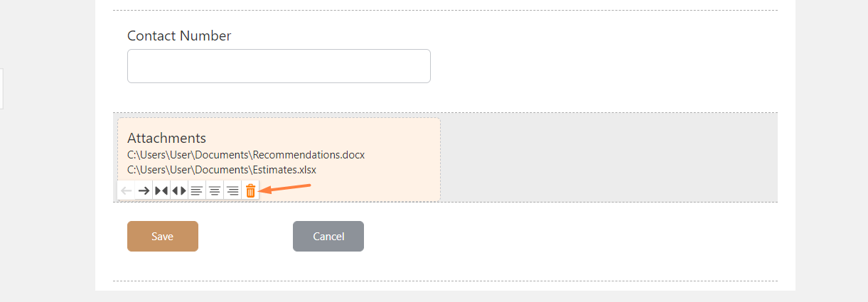The width and height of the screenshot is (868, 302).
Task: Click the Save button
Action: [163, 237]
